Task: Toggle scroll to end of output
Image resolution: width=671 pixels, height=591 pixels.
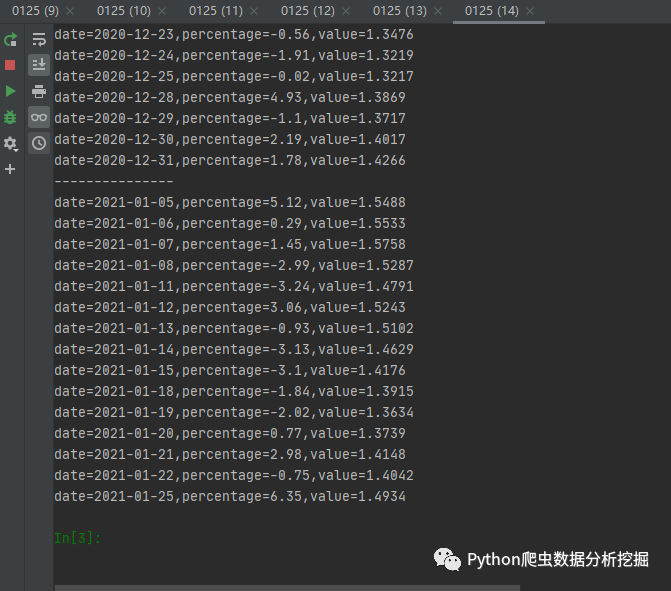Action: (x=39, y=65)
